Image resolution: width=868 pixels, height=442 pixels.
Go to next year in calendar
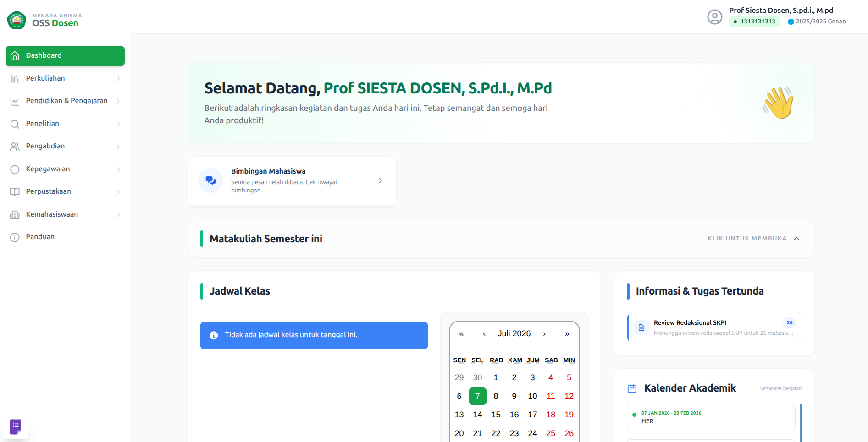567,333
